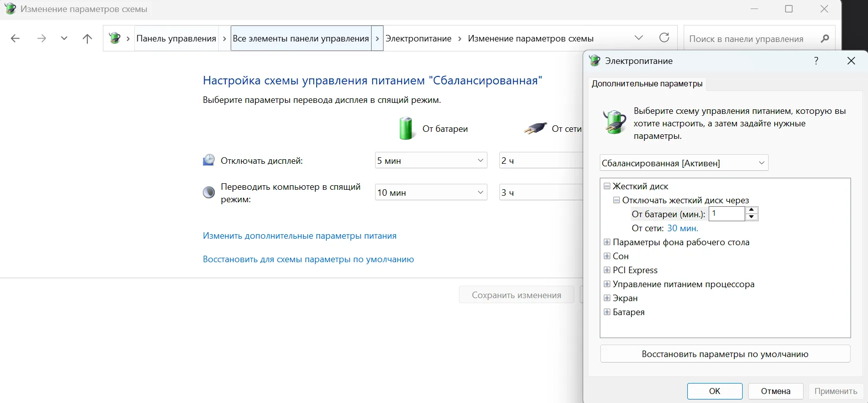Viewport: 868px width, 403px height.
Task: Click the sleep mode moon icon
Action: [x=209, y=192]
